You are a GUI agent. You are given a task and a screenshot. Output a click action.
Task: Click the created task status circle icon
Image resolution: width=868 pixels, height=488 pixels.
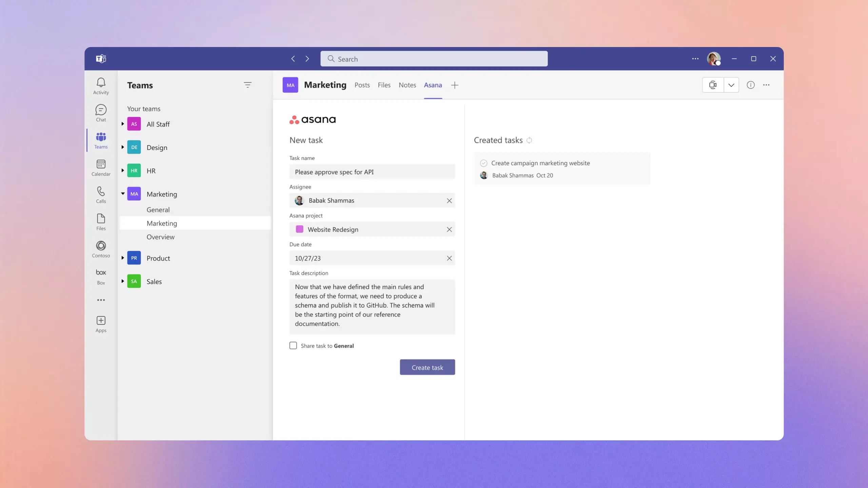tap(484, 163)
